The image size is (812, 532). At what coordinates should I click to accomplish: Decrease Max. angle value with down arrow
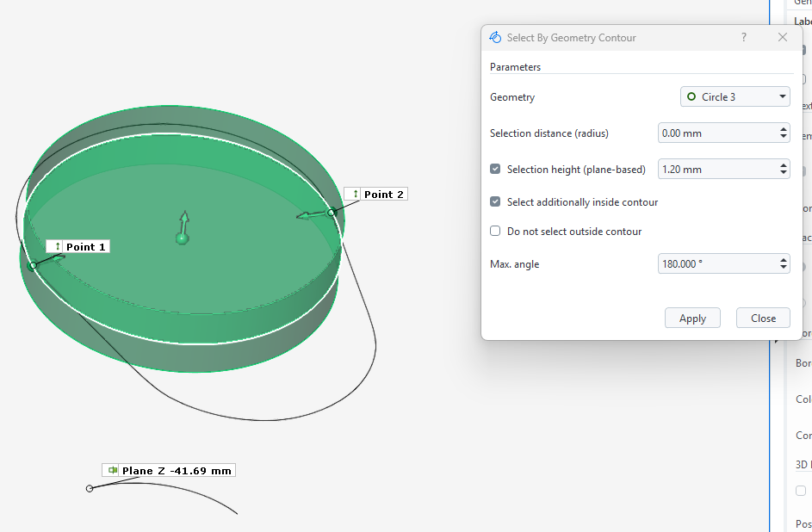[783, 268]
